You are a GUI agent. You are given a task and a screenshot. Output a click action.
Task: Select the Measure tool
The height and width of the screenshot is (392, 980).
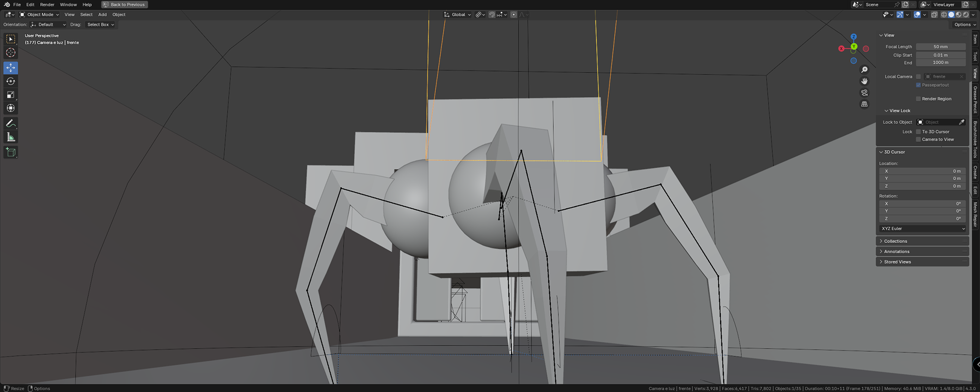pos(11,137)
